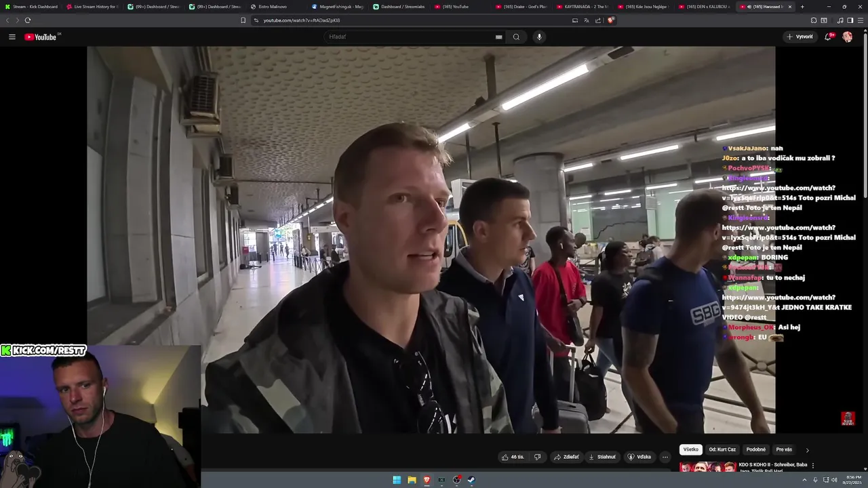Image resolution: width=868 pixels, height=488 pixels.
Task: Switch to (165) DEN s KALUBOU tab
Action: 704,7
